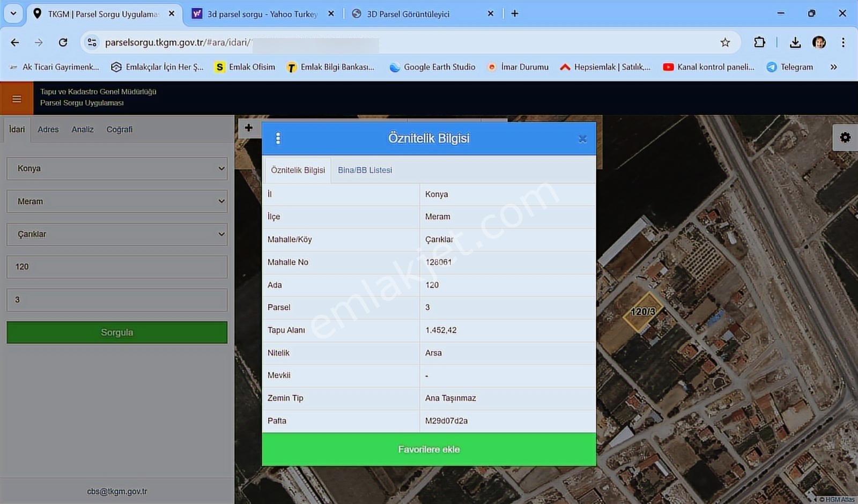Open the tab search dropdown arrow
Image resolution: width=858 pixels, height=504 pixels.
13,13
